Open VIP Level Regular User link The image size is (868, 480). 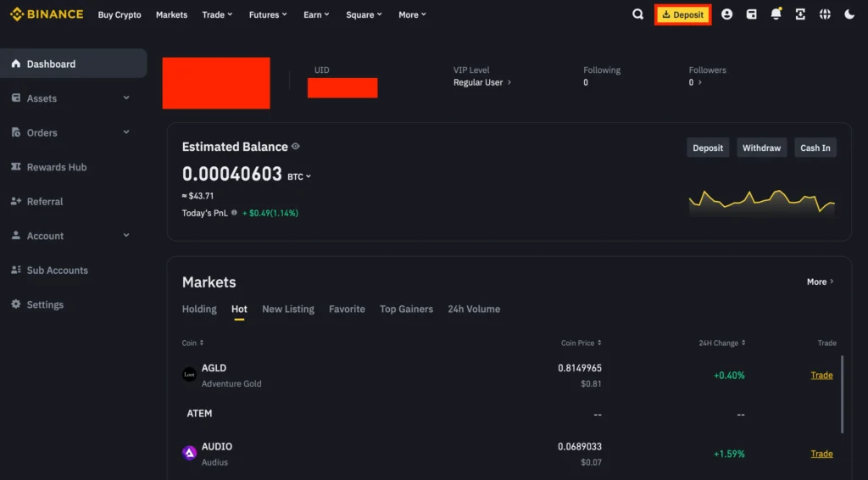point(482,82)
